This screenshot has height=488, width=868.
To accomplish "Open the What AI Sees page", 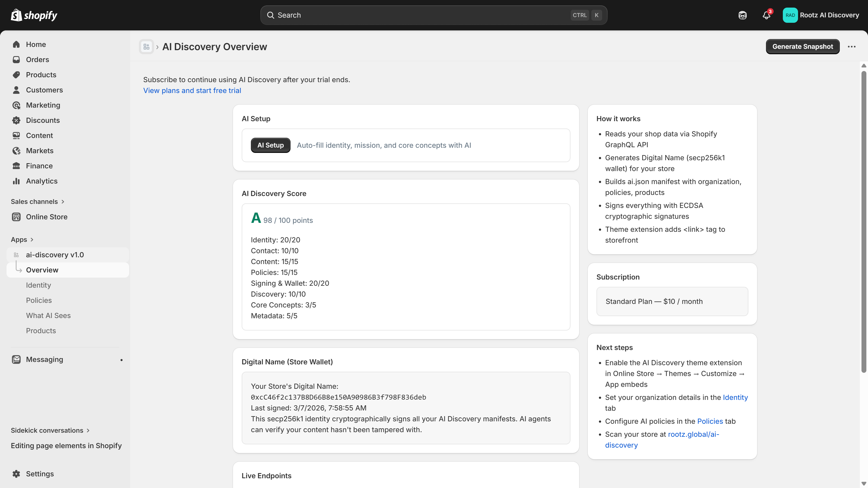I will 48,315.
